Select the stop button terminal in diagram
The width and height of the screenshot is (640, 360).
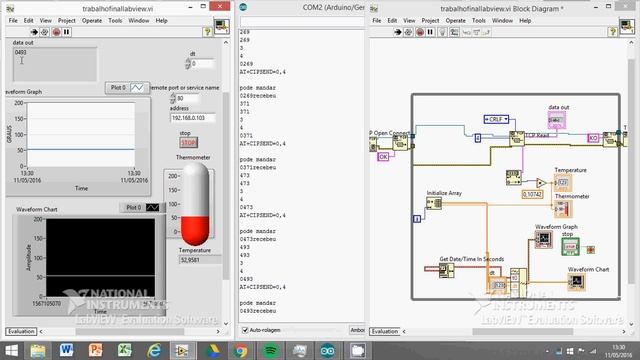click(570, 247)
